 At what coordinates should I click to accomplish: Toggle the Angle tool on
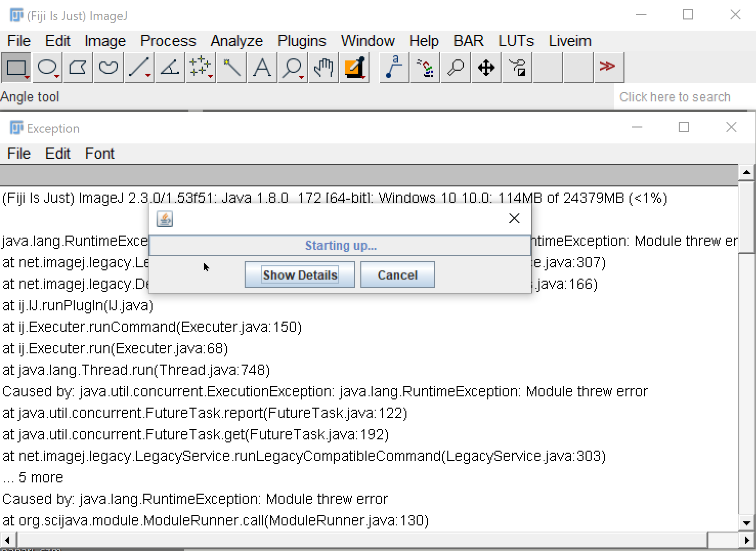tap(169, 67)
